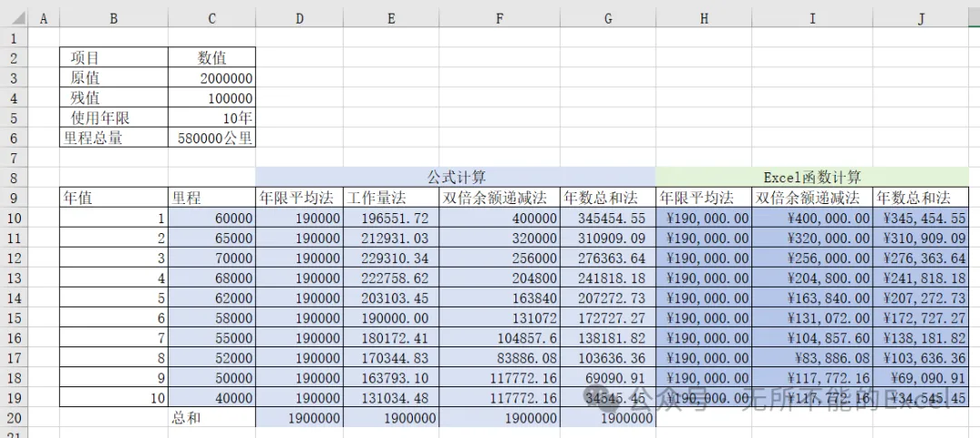980x438 pixels.
Task: Select the mileage cell 70000
Action: pyautogui.click(x=211, y=258)
